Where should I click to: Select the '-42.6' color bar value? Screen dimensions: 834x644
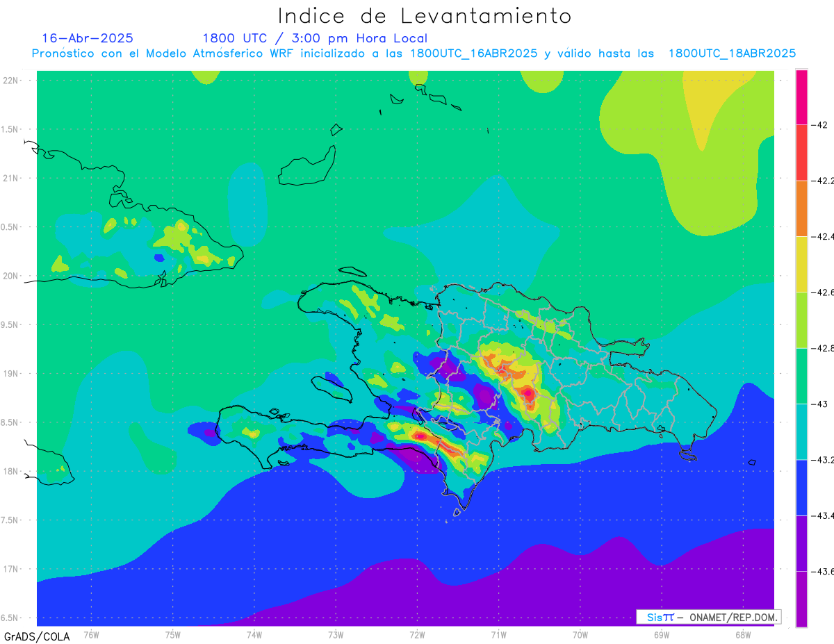point(824,292)
